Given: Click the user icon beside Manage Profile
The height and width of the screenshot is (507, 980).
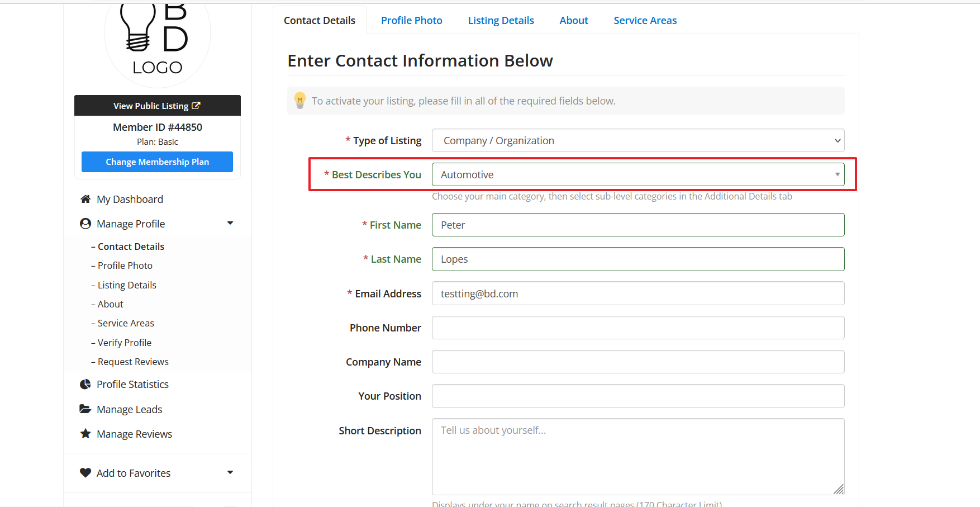Looking at the screenshot, I should 85,224.
